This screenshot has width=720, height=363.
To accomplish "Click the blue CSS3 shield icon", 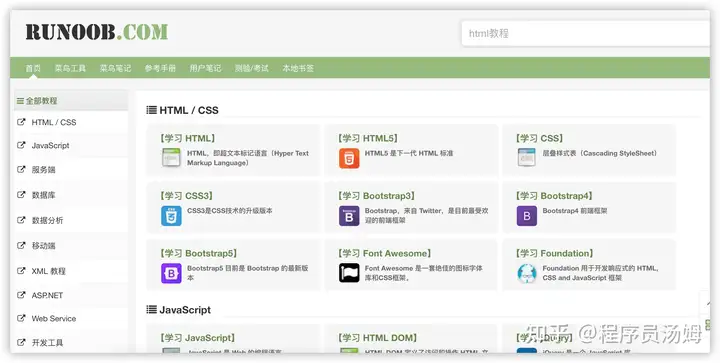I will pos(171,216).
